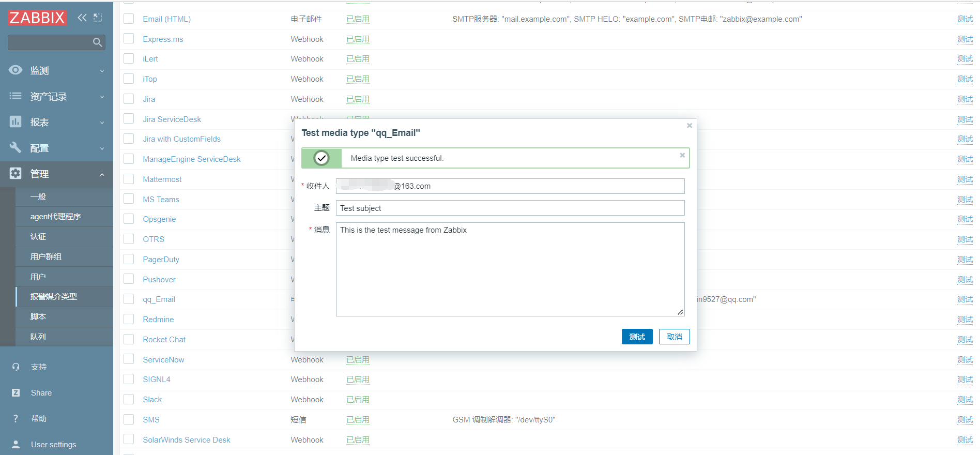Click the configuration wrench icon
The width and height of the screenshot is (980, 455).
(x=16, y=147)
